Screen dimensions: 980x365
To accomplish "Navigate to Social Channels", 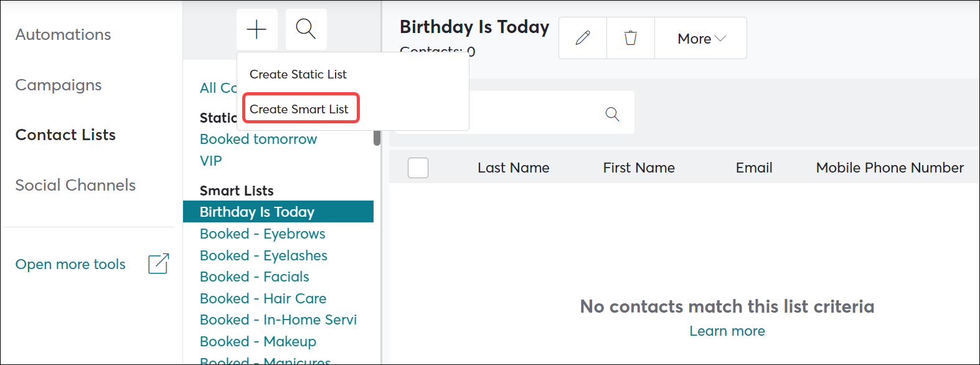I will coord(75,185).
